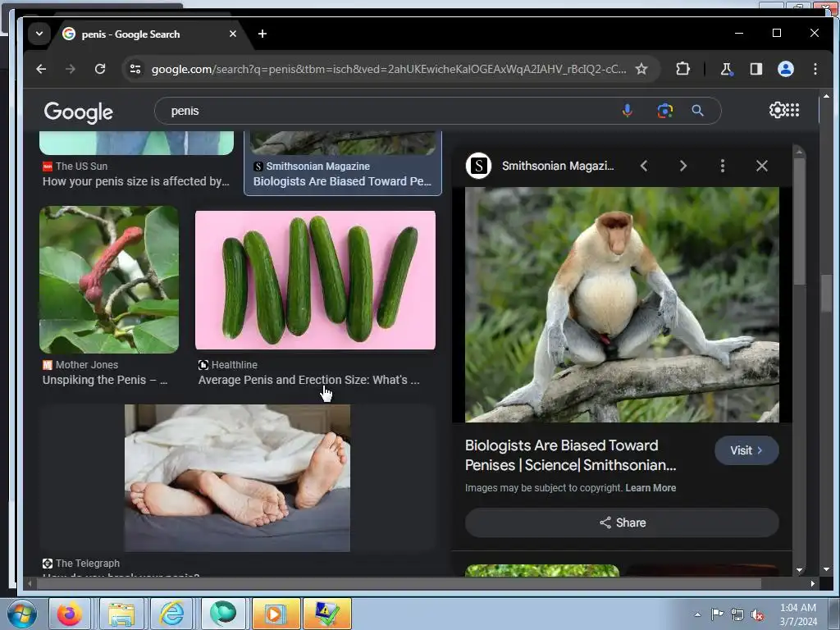Close the Google Search tab

coord(232,34)
